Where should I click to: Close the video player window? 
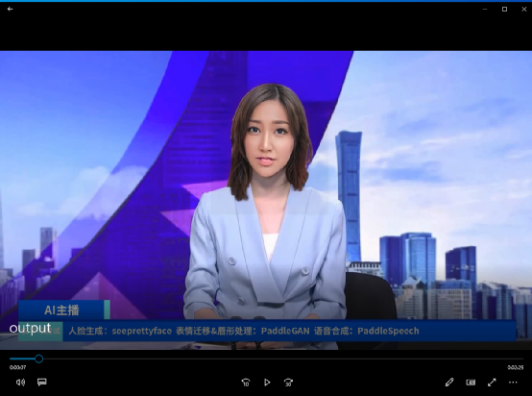(524, 10)
